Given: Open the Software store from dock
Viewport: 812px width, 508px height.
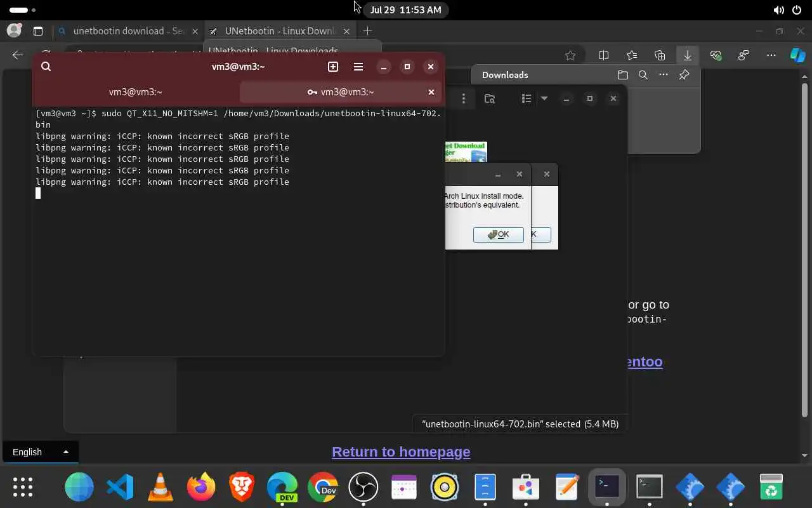Looking at the screenshot, I should click(x=526, y=487).
